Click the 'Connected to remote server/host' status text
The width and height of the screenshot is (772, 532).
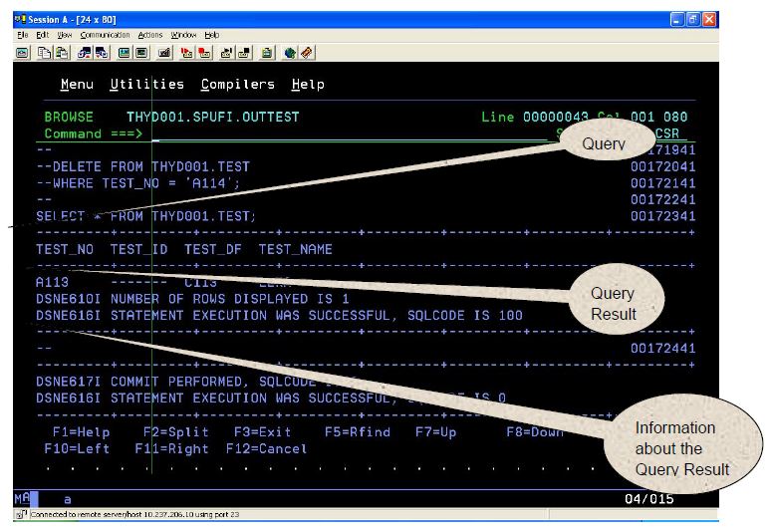134,515
